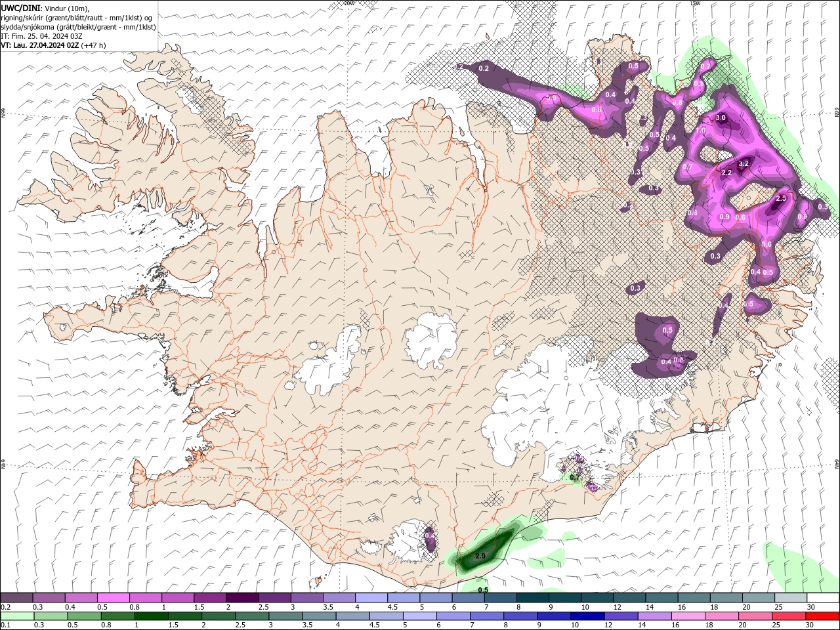The height and width of the screenshot is (630, 840).
Task: Choose the dark teal snow swatch labeled 8
Action: point(532,598)
